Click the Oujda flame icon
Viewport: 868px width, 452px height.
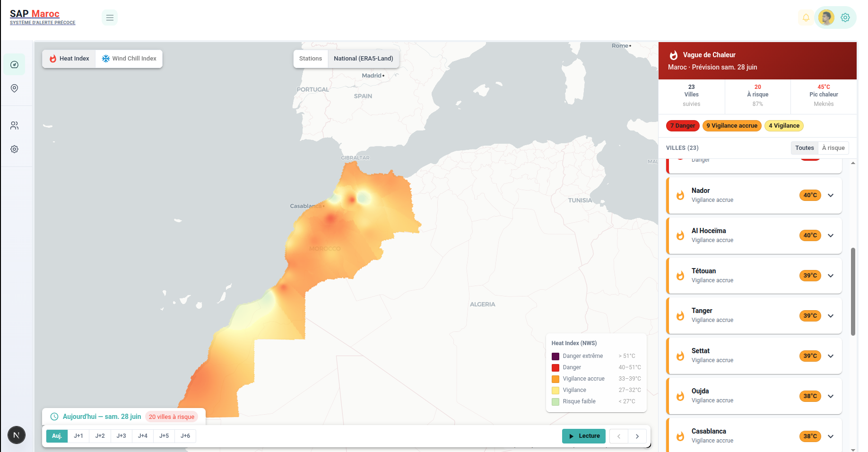tap(680, 396)
